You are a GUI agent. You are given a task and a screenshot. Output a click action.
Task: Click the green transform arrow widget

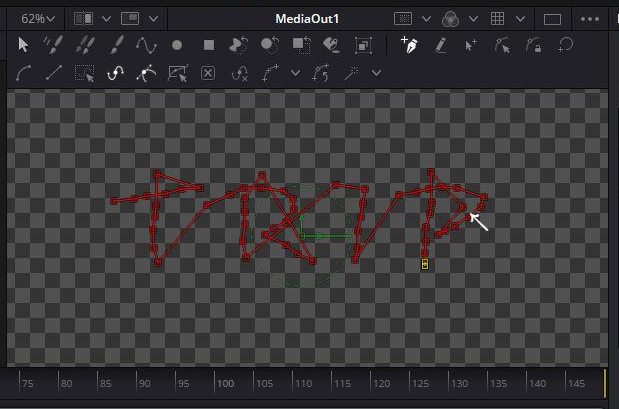point(326,236)
